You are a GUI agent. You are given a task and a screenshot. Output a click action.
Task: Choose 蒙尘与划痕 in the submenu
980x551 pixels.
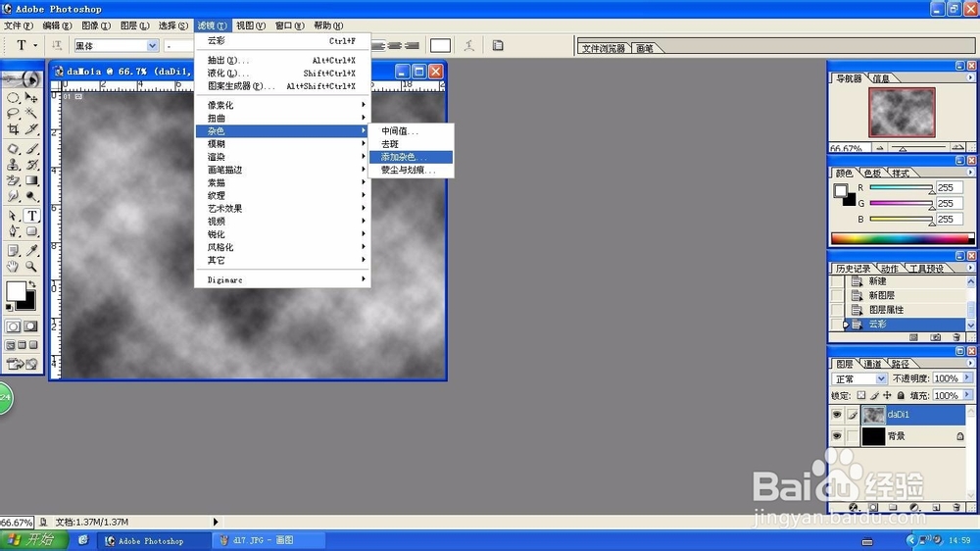(411, 171)
